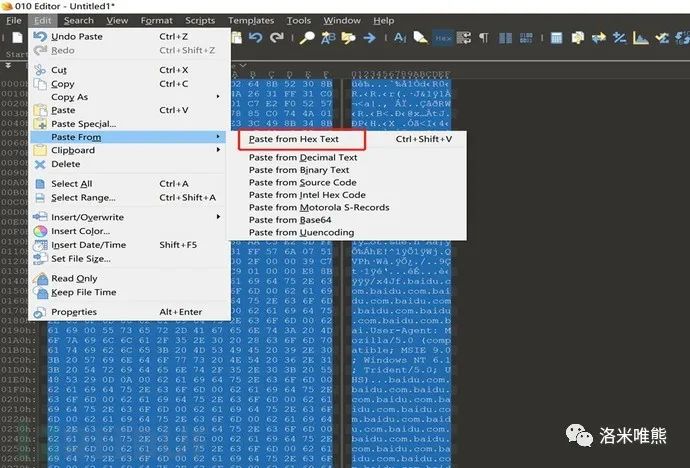Image resolution: width=690 pixels, height=468 pixels.
Task: Click the ASCII text '; Windows NT 6.1'
Action: pyautogui.click(x=401, y=360)
